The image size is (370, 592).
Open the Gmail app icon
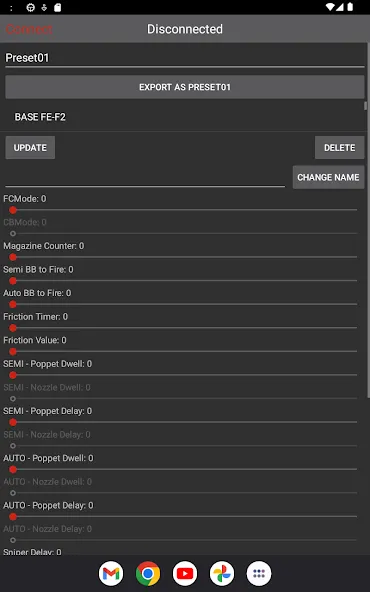(x=111, y=573)
